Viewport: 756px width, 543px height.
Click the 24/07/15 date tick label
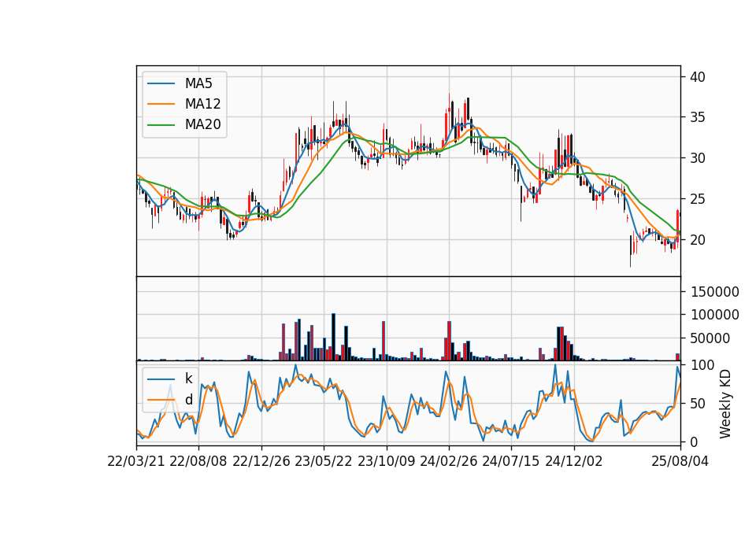point(510,461)
